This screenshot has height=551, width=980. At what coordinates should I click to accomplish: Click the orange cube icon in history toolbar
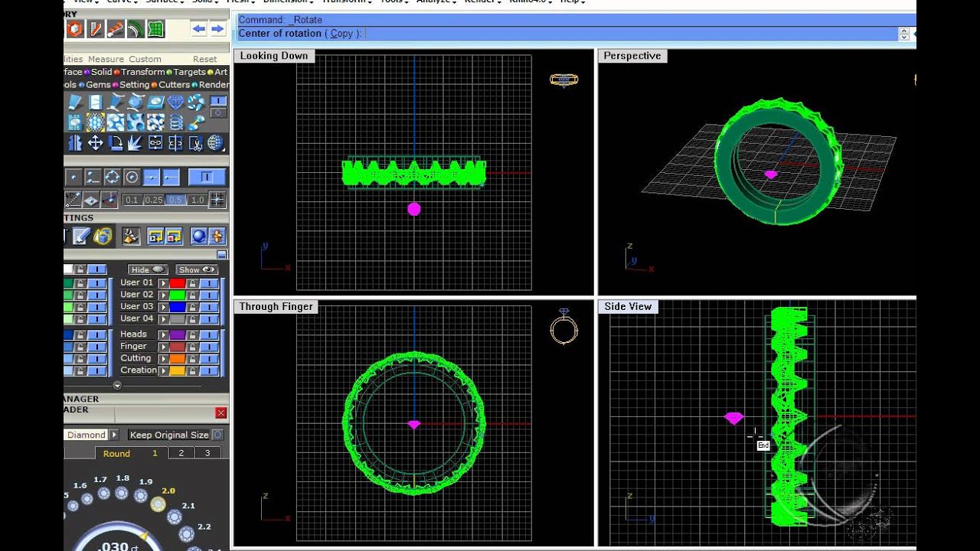(75, 29)
